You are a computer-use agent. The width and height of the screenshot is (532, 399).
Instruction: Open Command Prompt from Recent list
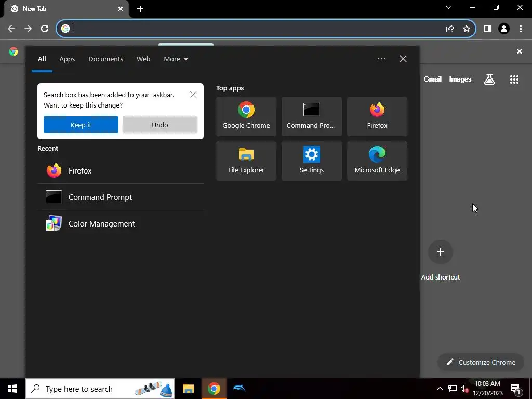(x=121, y=197)
